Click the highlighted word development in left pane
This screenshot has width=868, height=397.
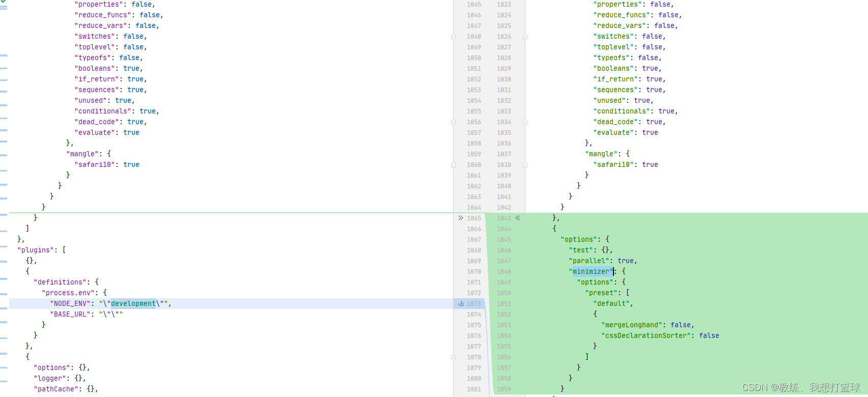click(133, 303)
